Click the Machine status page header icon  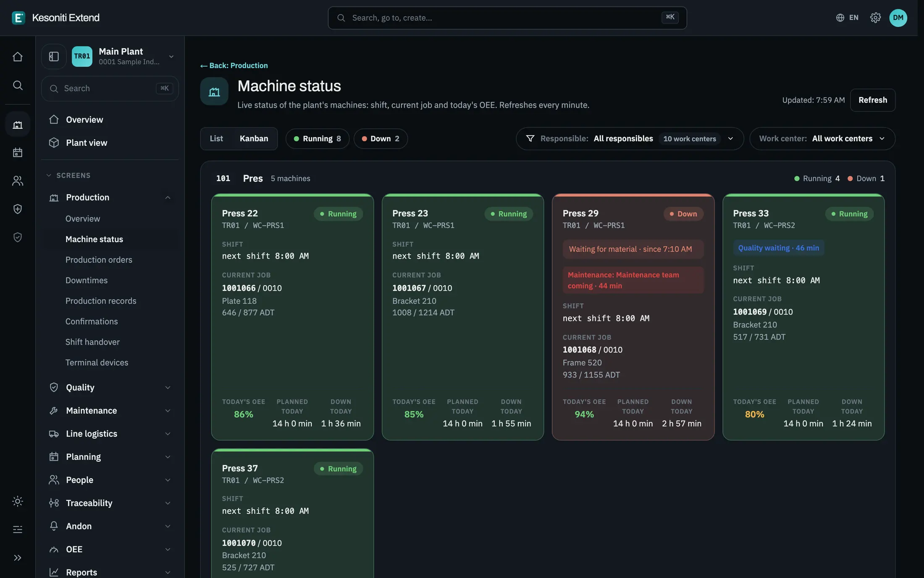(214, 91)
